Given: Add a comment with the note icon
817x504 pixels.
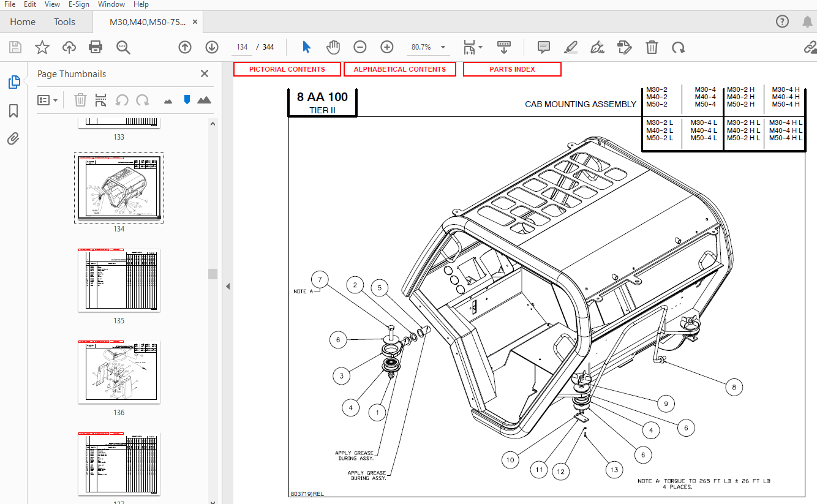Looking at the screenshot, I should point(543,47).
